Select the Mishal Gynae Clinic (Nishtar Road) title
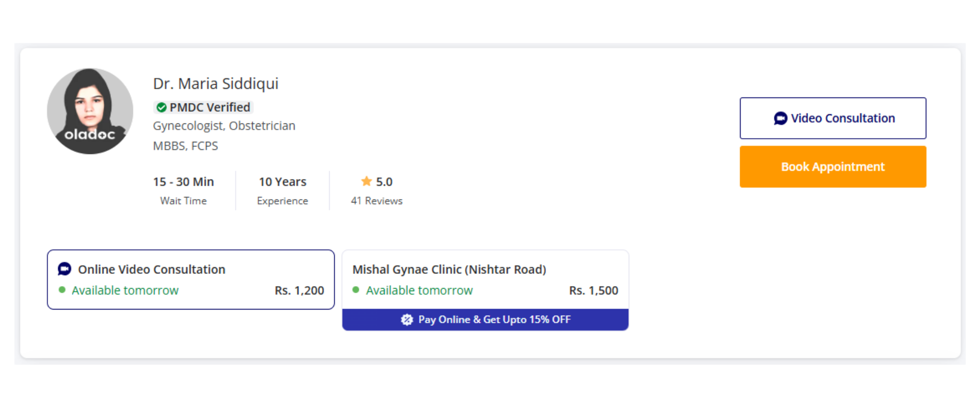980x408 pixels. [x=449, y=269]
